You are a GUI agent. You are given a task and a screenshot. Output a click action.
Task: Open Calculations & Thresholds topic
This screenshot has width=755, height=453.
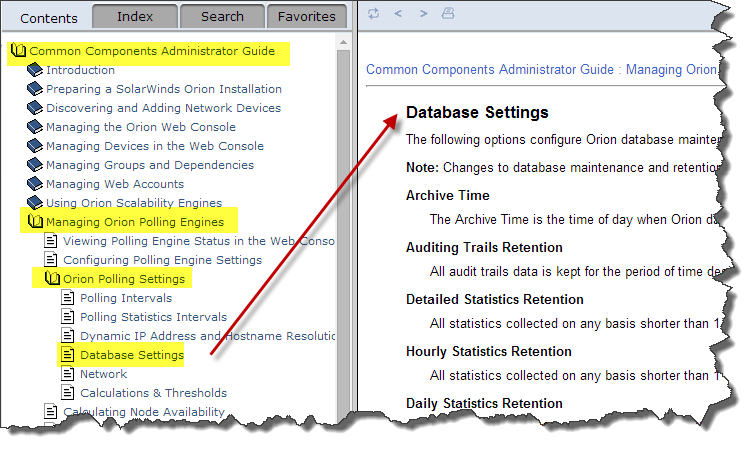pyautogui.click(x=154, y=393)
